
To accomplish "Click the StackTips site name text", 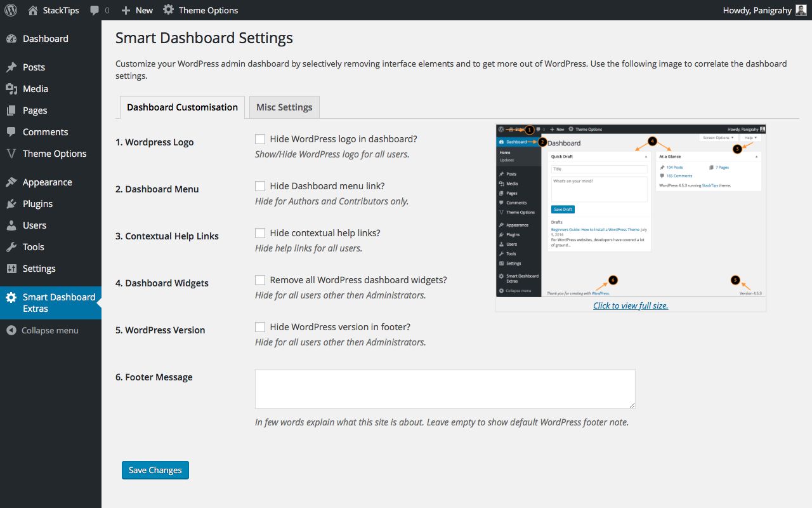I will pyautogui.click(x=61, y=10).
